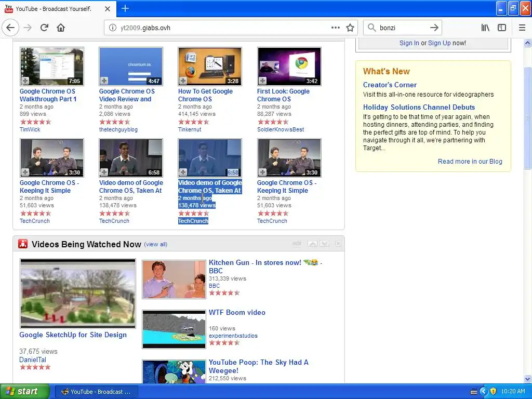
Task: Visit thetechguyblog channel
Action: (118, 129)
